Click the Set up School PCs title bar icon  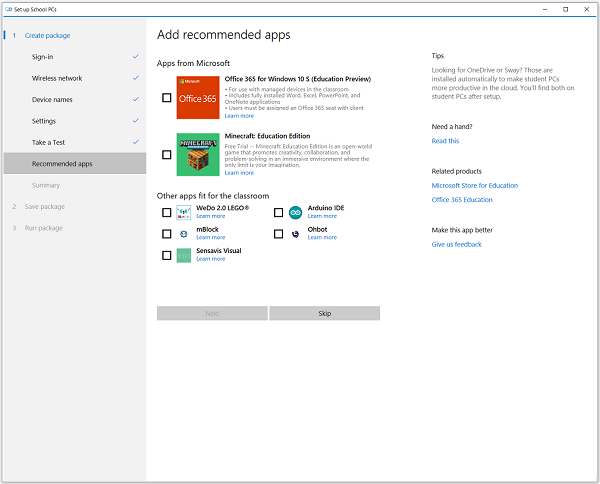coord(7,8)
